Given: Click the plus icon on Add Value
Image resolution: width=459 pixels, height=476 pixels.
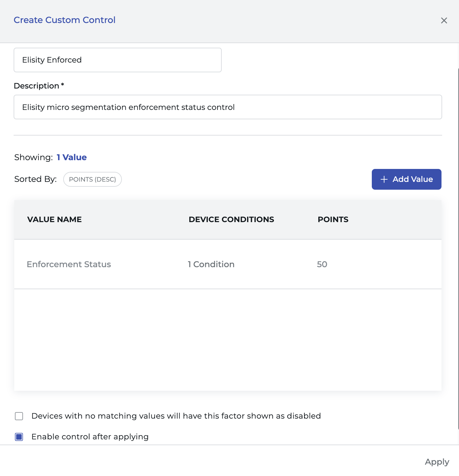Looking at the screenshot, I should tap(384, 179).
